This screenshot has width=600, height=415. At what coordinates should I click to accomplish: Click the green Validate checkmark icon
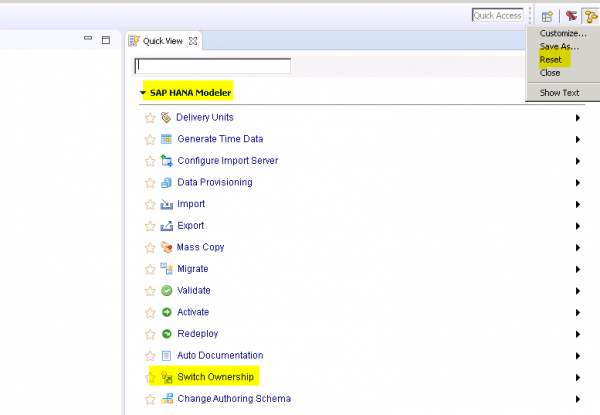tap(166, 291)
